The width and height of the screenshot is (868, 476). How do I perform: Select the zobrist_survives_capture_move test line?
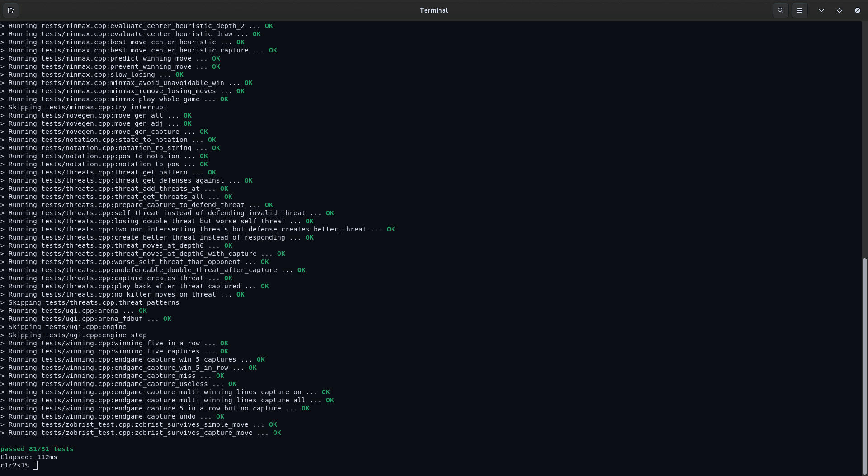pyautogui.click(x=140, y=433)
